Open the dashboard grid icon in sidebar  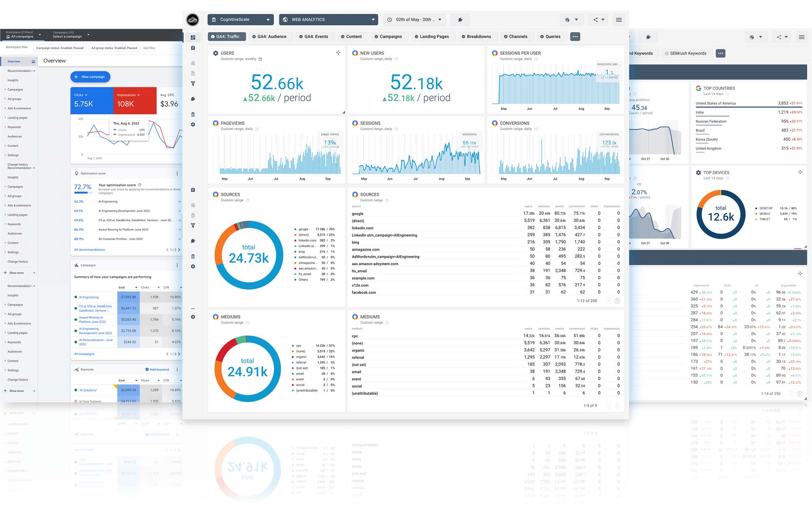coord(193,37)
